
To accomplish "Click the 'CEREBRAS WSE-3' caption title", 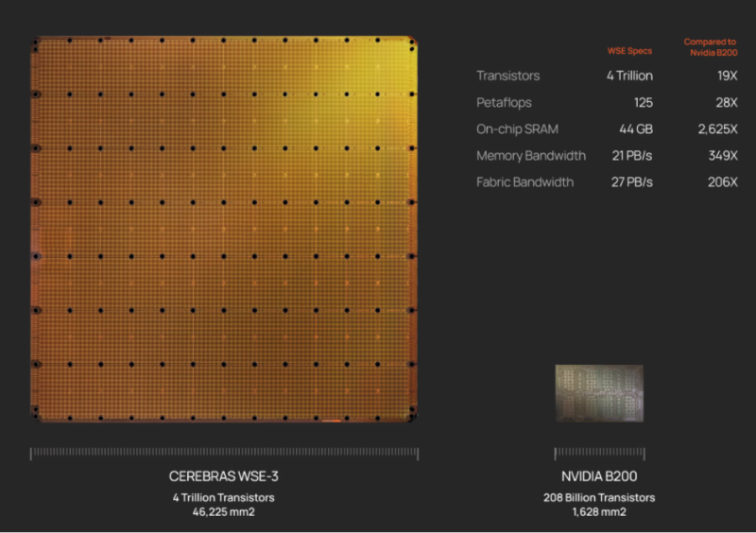I will tap(223, 478).
